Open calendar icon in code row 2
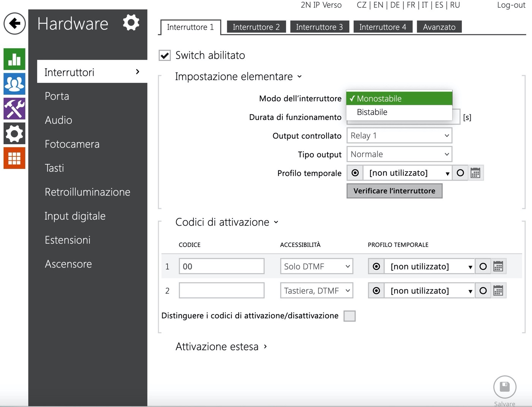Screen dimensions: 532x407 point(498,291)
